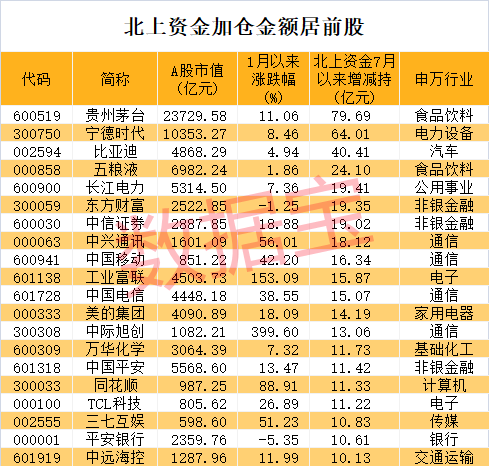Select market value 5568.60
Viewport: 489px width, 466px height.
click(199, 368)
